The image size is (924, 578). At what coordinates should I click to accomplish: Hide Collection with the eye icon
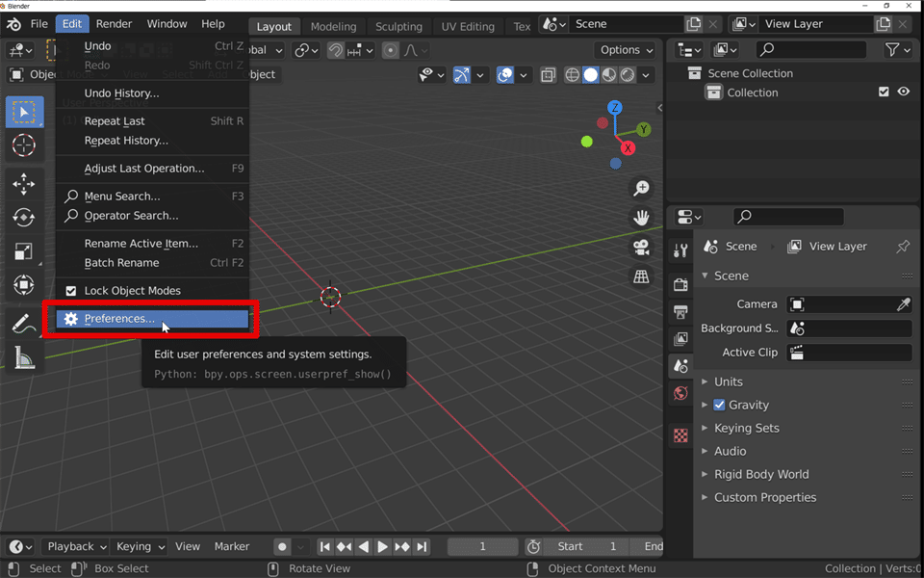pos(904,92)
